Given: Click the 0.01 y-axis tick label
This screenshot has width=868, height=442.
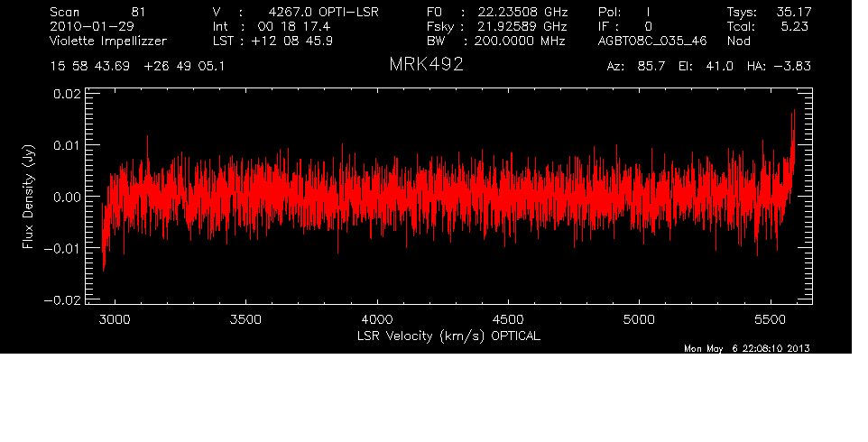Looking at the screenshot, I should pyautogui.click(x=67, y=145).
